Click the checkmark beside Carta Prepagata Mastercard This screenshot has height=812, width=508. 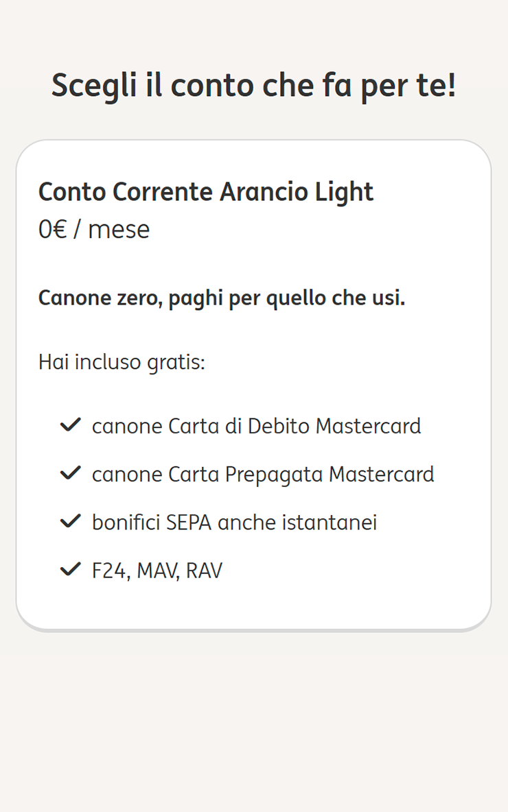coord(70,473)
